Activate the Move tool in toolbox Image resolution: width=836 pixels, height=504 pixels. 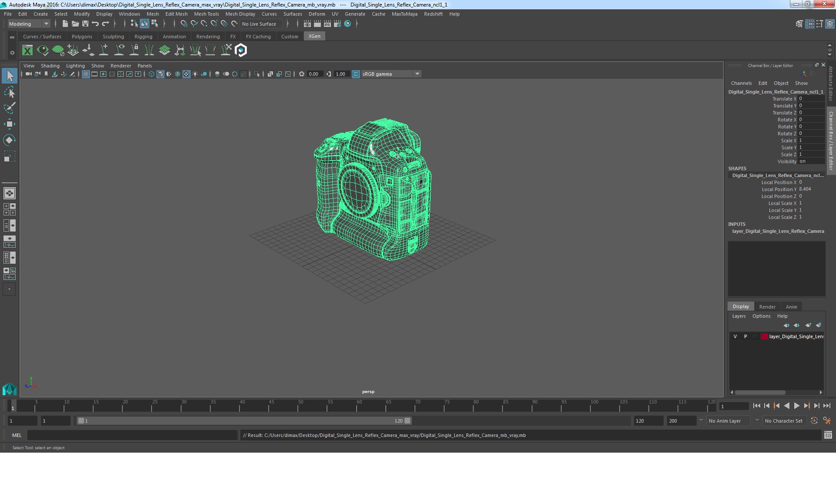9,124
